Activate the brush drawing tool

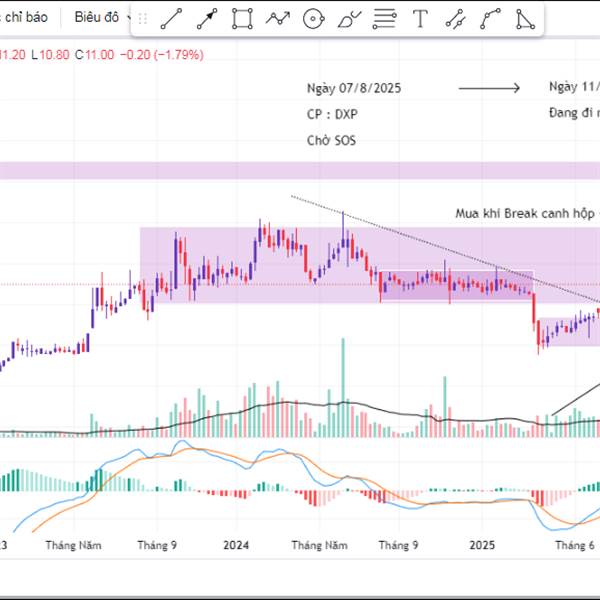[349, 18]
